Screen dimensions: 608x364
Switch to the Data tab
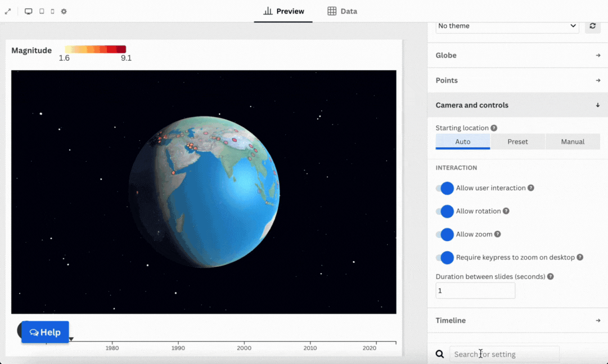(342, 11)
